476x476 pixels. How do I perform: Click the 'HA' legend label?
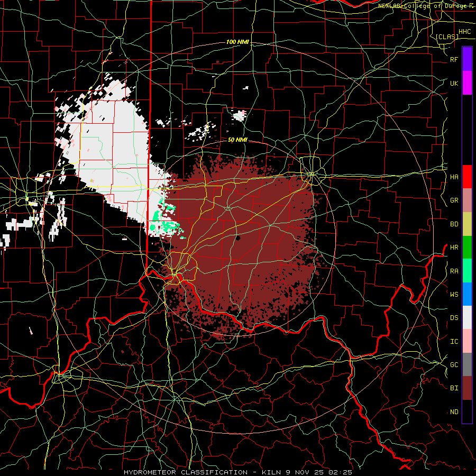pyautogui.click(x=454, y=177)
